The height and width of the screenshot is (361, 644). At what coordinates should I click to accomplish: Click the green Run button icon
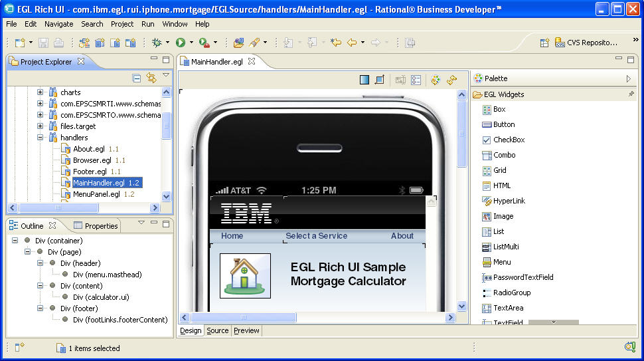[181, 43]
